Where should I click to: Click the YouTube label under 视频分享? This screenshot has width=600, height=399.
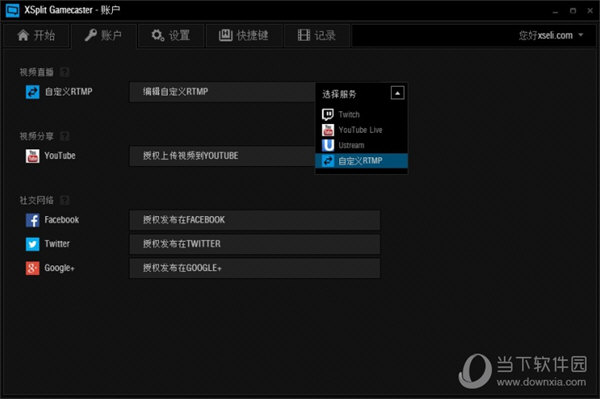60,156
